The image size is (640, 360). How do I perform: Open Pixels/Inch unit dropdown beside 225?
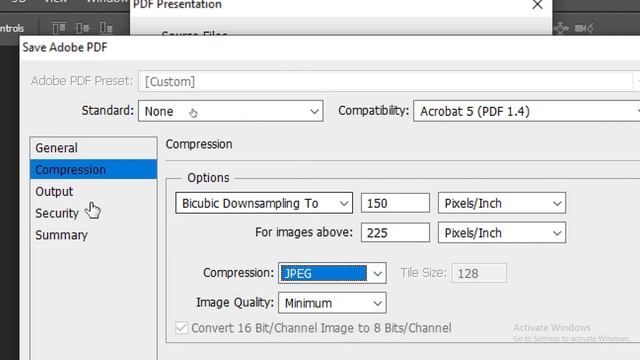pos(502,233)
